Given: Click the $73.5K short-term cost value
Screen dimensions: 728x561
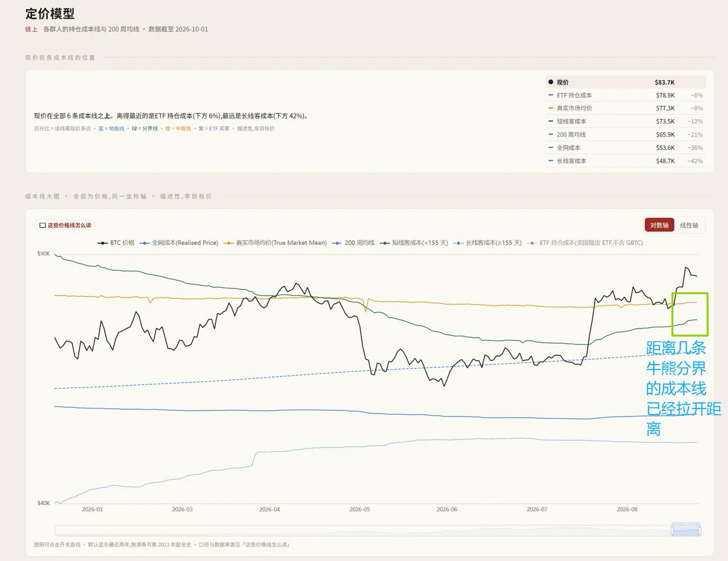Looking at the screenshot, I should (665, 121).
